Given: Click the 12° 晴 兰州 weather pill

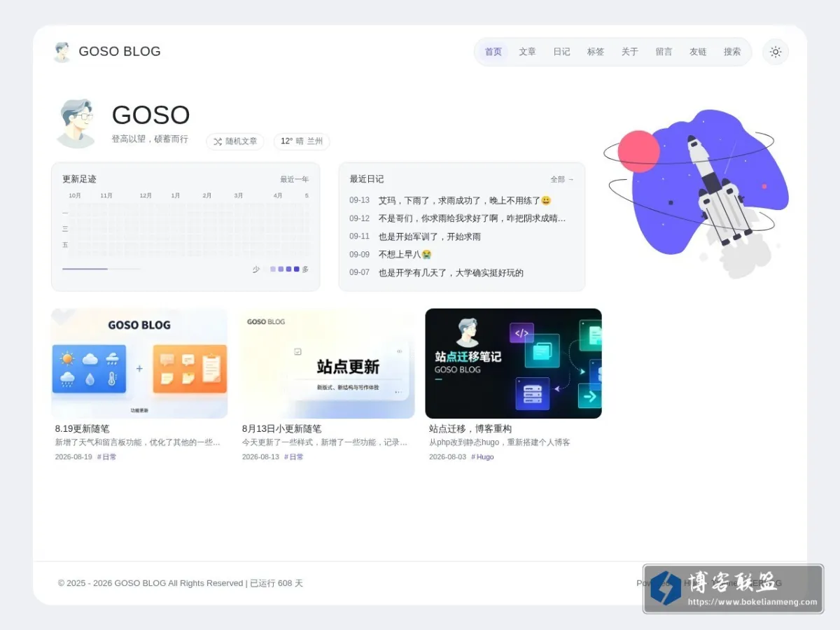Looking at the screenshot, I should 302,141.
